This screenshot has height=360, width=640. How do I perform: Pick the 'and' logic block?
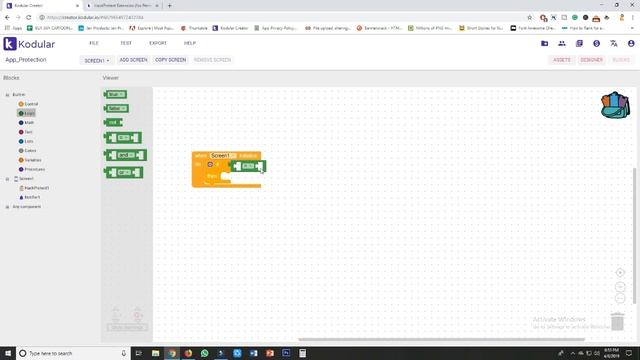126,155
